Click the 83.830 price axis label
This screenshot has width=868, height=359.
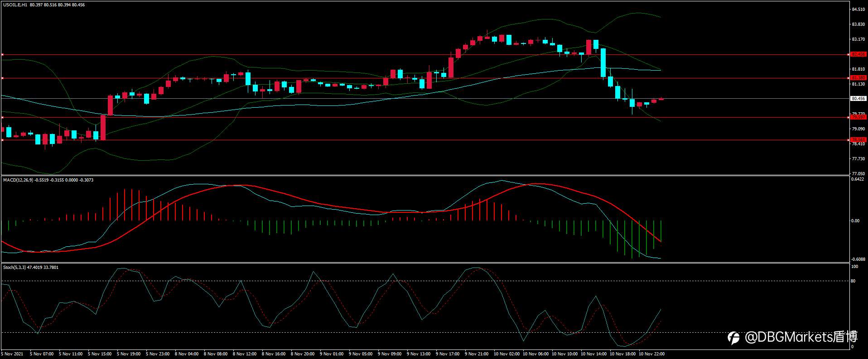coord(858,24)
